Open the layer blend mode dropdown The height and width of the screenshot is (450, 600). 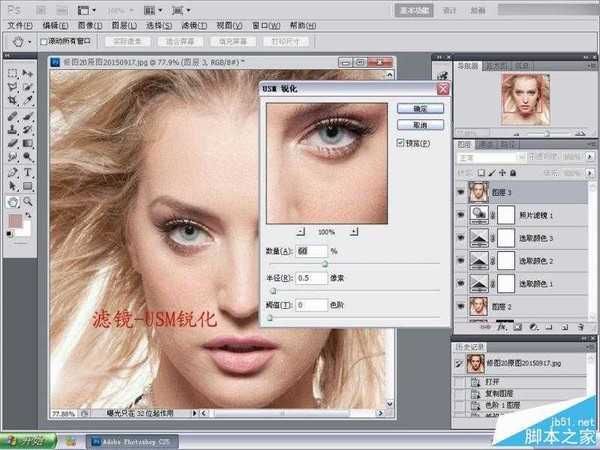[490, 157]
